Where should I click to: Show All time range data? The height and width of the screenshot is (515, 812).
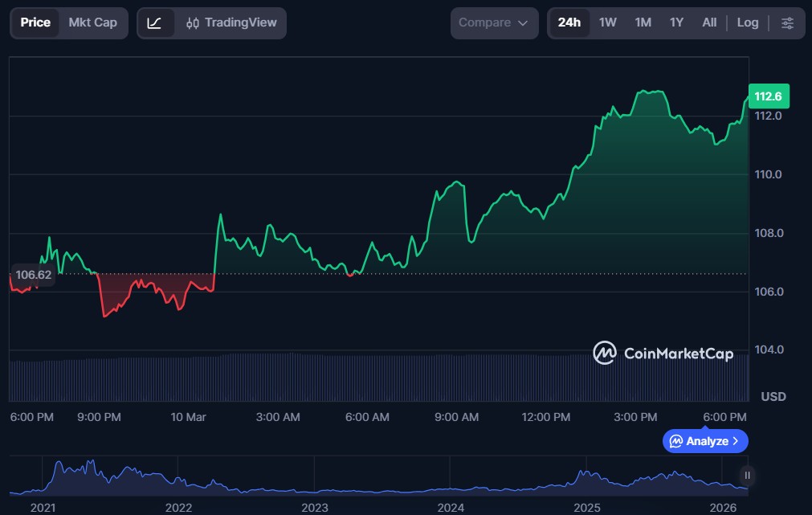pyautogui.click(x=709, y=22)
